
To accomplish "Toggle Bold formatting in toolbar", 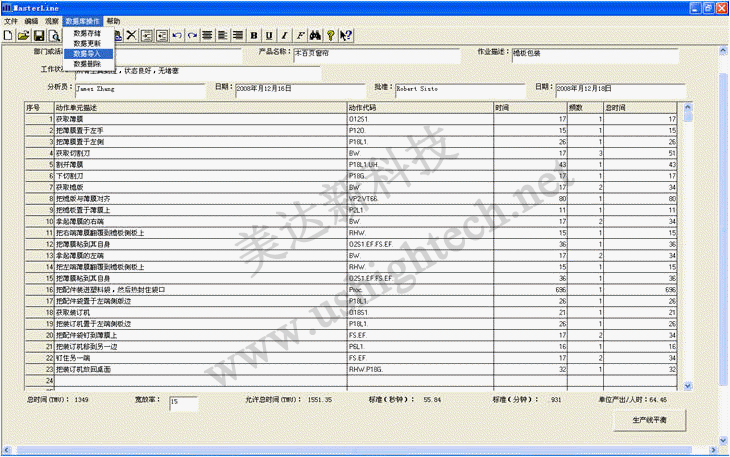I will [255, 35].
